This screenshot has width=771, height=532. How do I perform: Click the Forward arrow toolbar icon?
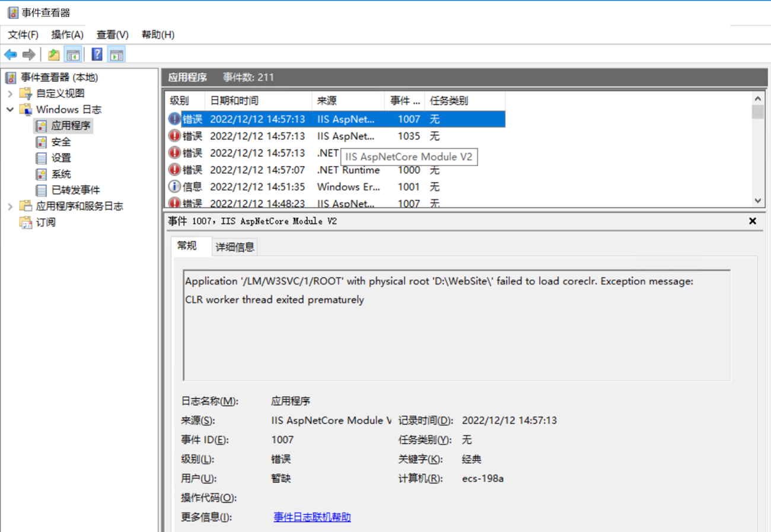pos(28,55)
